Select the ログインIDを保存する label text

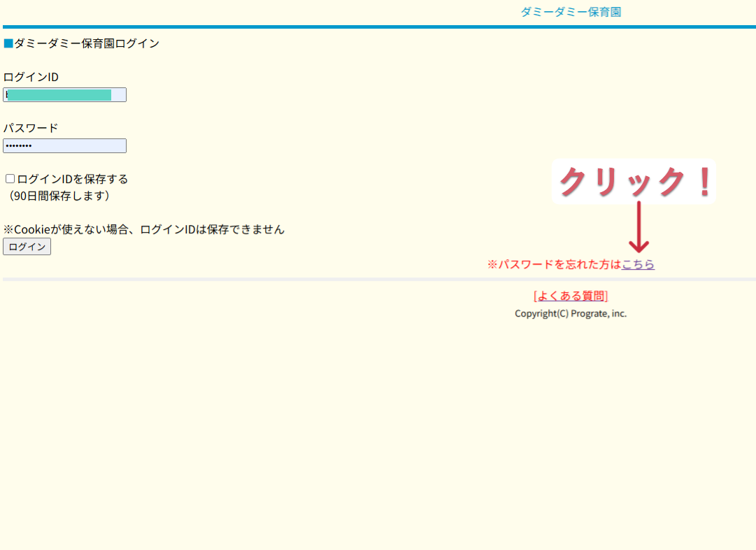coord(73,179)
